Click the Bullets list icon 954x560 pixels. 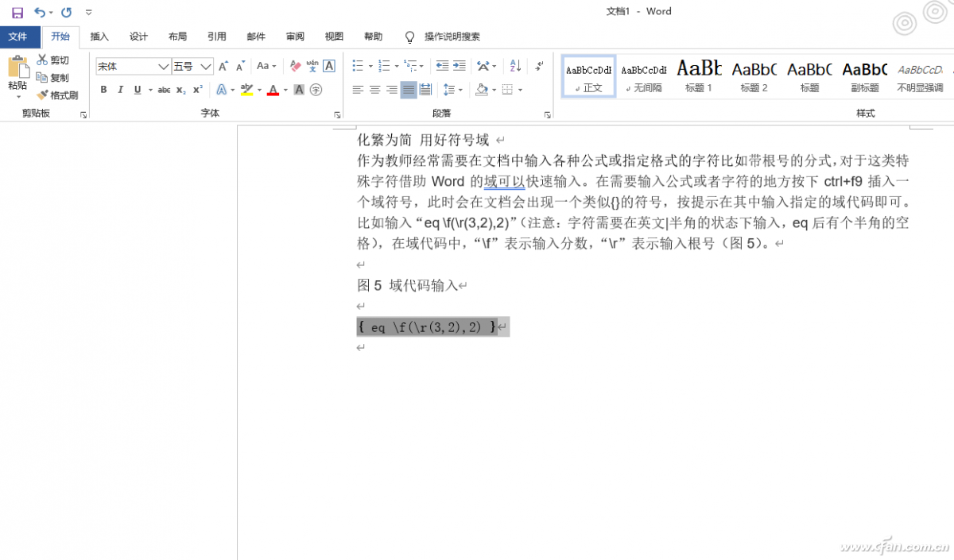coord(358,66)
